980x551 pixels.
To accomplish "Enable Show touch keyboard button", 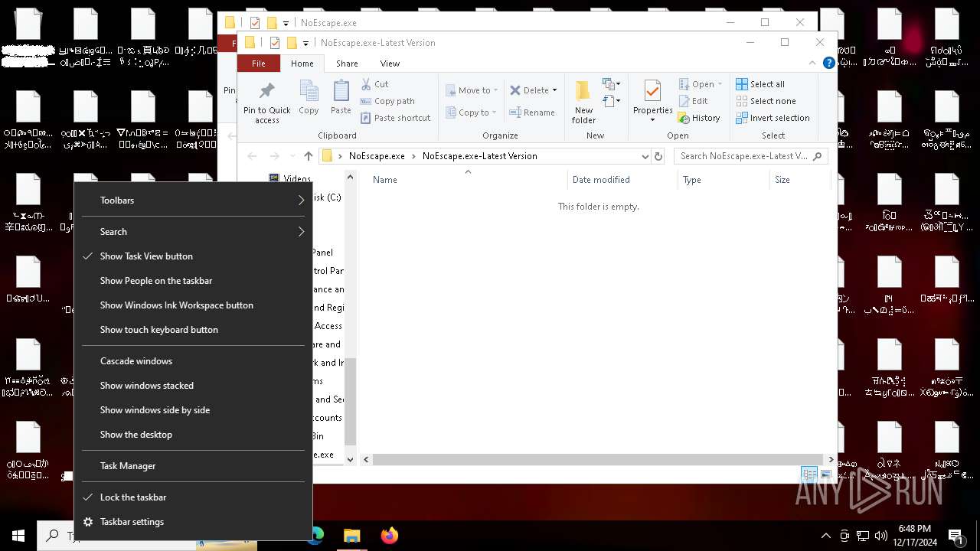I will [193, 330].
